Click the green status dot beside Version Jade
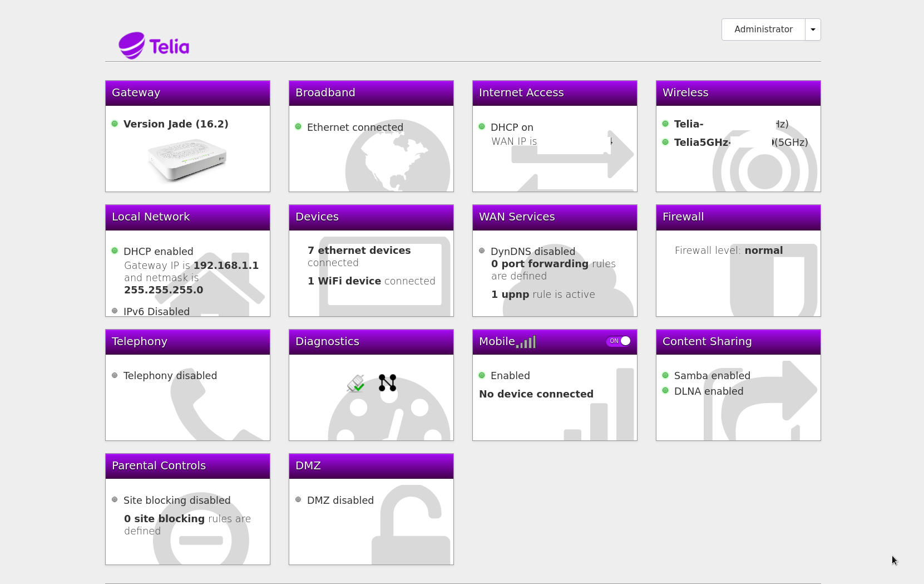 (x=115, y=124)
